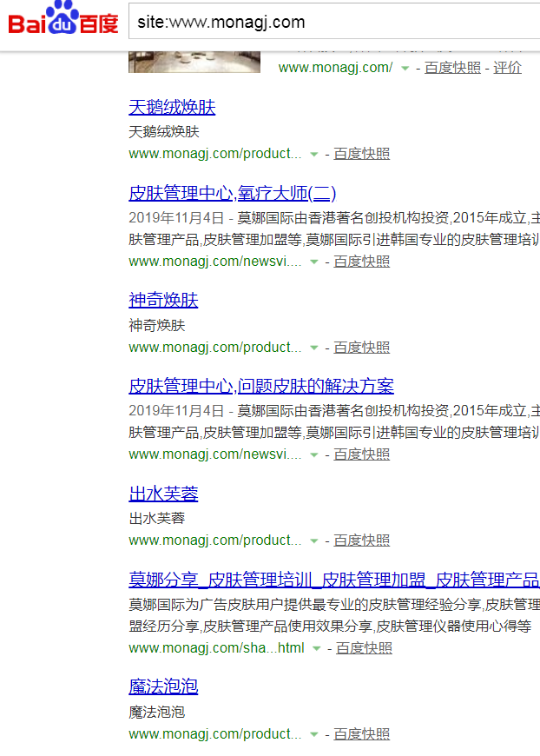
Task: Open the 天鹅绒焕肤 result title
Action: pos(172,107)
